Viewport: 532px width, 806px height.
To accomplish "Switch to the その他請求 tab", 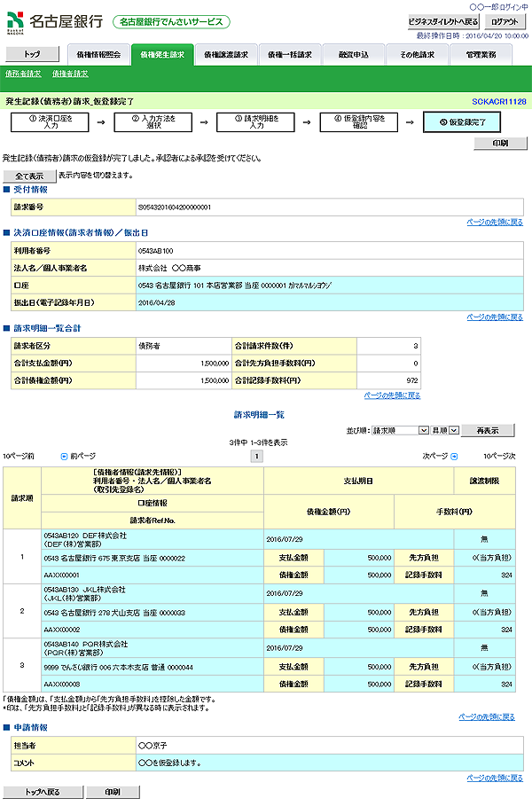I will 417,54.
